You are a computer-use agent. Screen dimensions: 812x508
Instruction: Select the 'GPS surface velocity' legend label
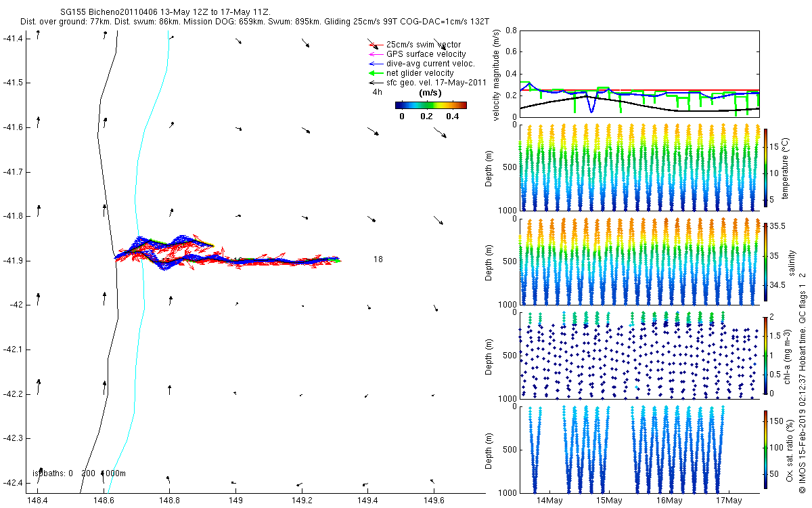(x=426, y=54)
